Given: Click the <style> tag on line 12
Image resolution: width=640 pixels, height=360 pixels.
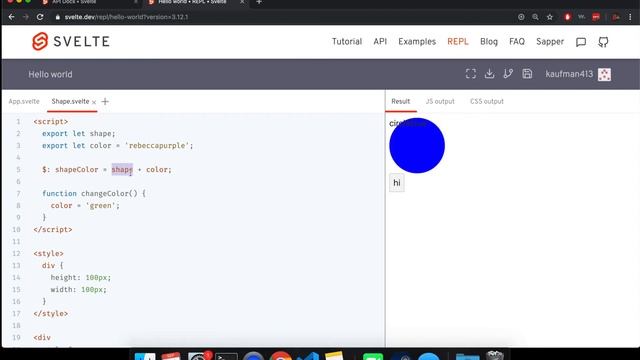Looking at the screenshot, I should 49,253.
